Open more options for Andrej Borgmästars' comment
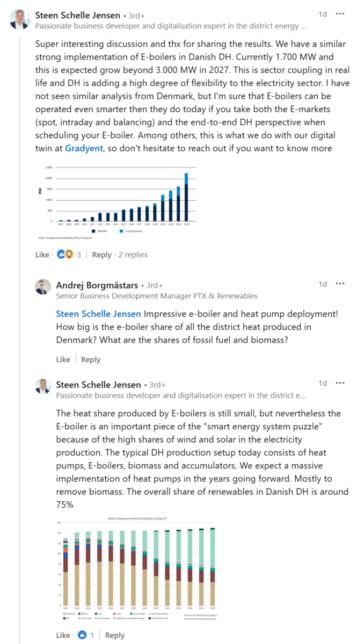The height and width of the screenshot is (644, 357). [340, 284]
